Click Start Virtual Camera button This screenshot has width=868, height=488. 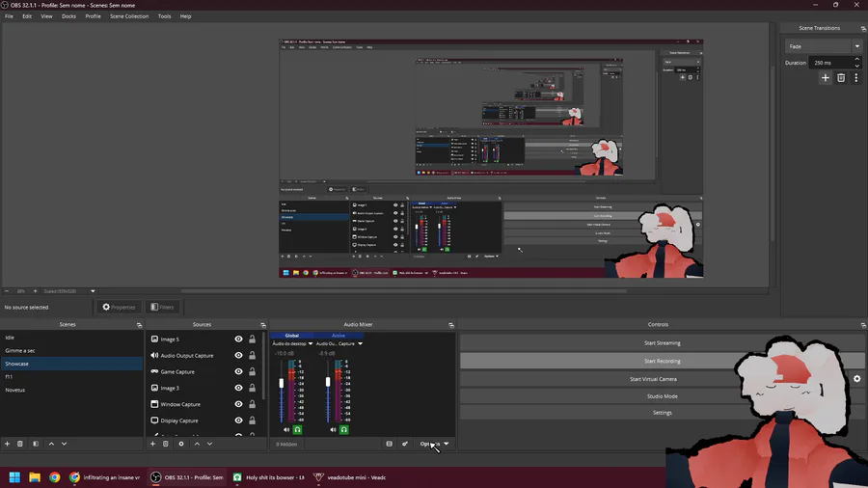[x=653, y=379]
